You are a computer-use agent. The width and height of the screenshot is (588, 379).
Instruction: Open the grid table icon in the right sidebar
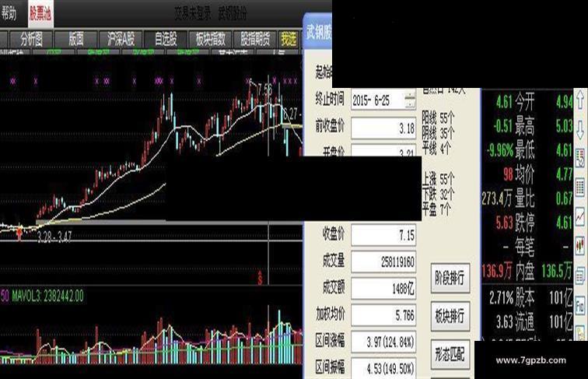580,188
